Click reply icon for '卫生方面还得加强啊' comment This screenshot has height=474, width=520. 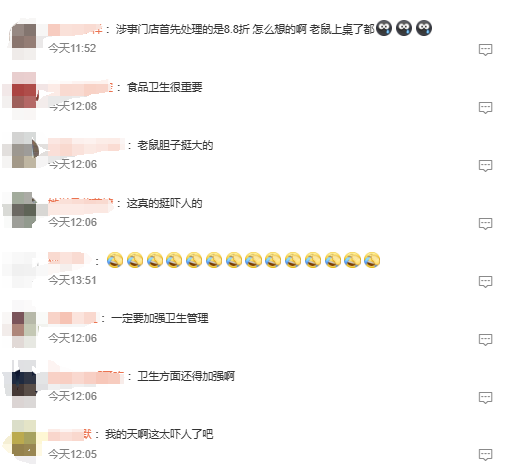pyautogui.click(x=485, y=397)
